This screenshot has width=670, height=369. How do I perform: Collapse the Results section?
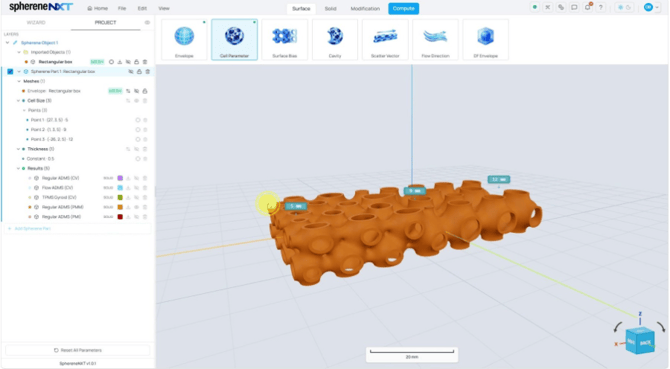(18, 168)
